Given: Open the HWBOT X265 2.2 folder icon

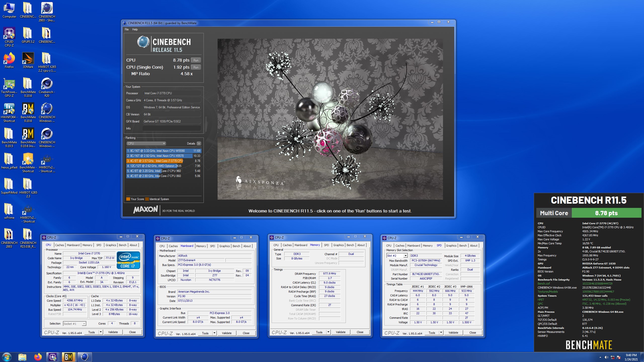Looking at the screenshot, I should [x=47, y=62].
